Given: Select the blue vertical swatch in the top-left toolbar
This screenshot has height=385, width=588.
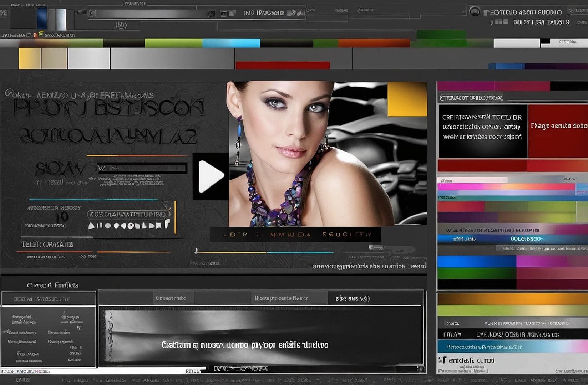Looking at the screenshot, I should (x=42, y=19).
